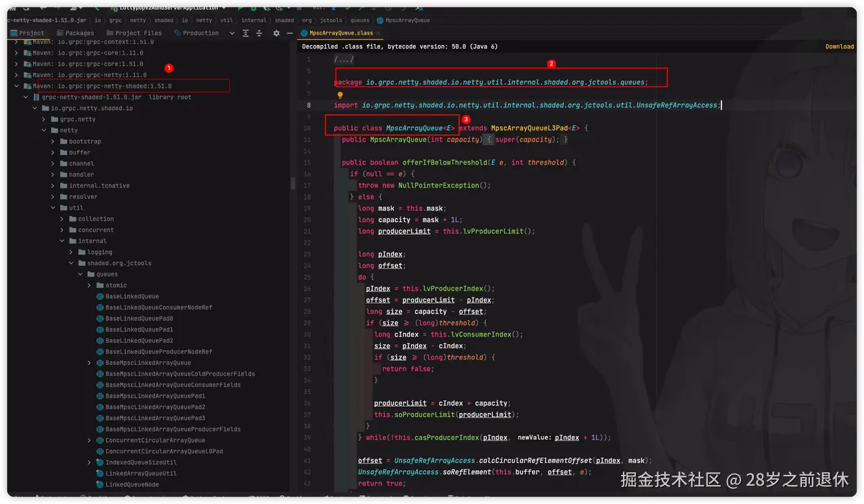Expand the atomic package

pos(90,285)
